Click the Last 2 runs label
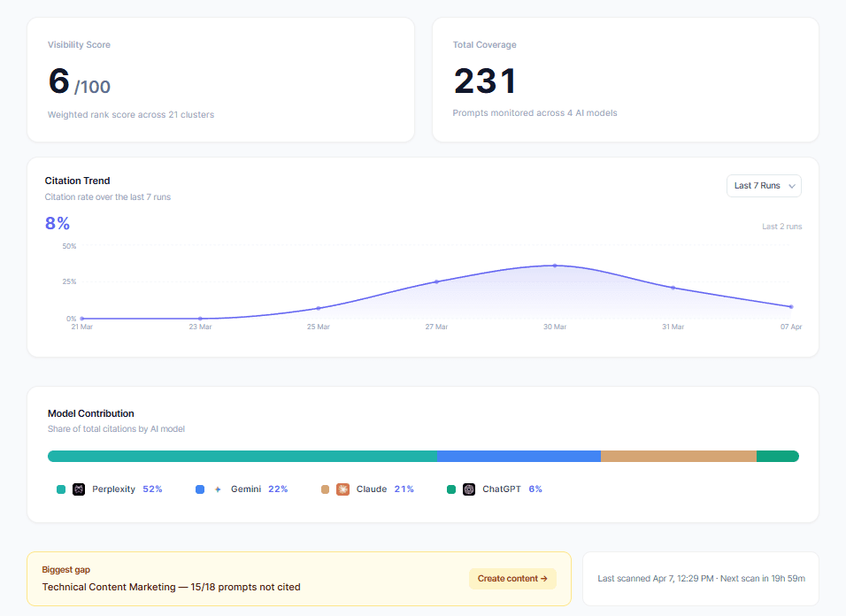This screenshot has width=846, height=616. coord(781,227)
